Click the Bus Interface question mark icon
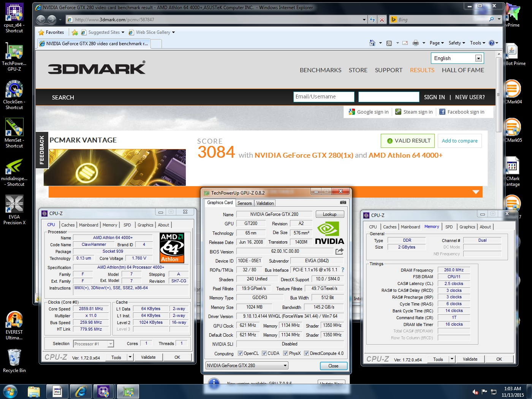Image resolution: width=532 pixels, height=399 pixels. point(343,270)
